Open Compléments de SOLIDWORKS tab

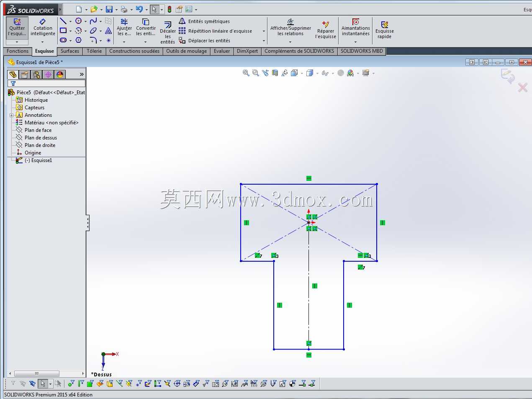click(x=299, y=51)
